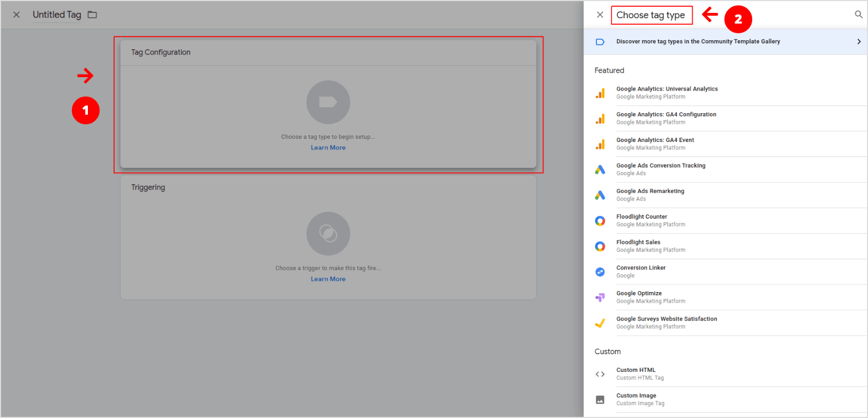The height and width of the screenshot is (418, 868).
Task: Click the Floodlight Counter icon
Action: tap(600, 221)
